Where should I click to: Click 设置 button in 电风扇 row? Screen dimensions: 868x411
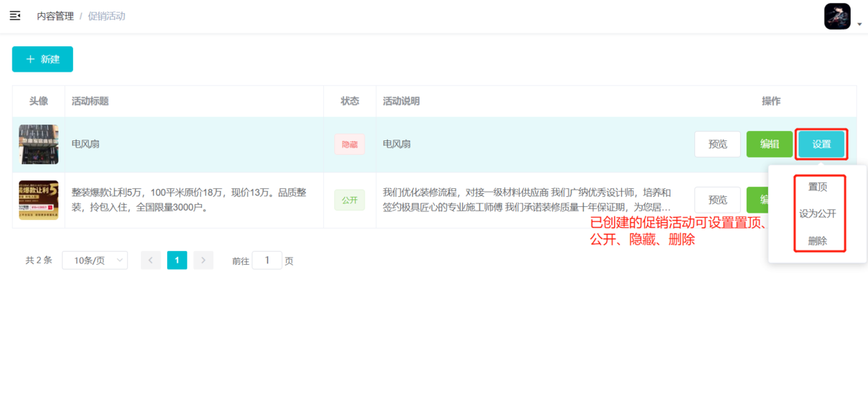pyautogui.click(x=822, y=144)
